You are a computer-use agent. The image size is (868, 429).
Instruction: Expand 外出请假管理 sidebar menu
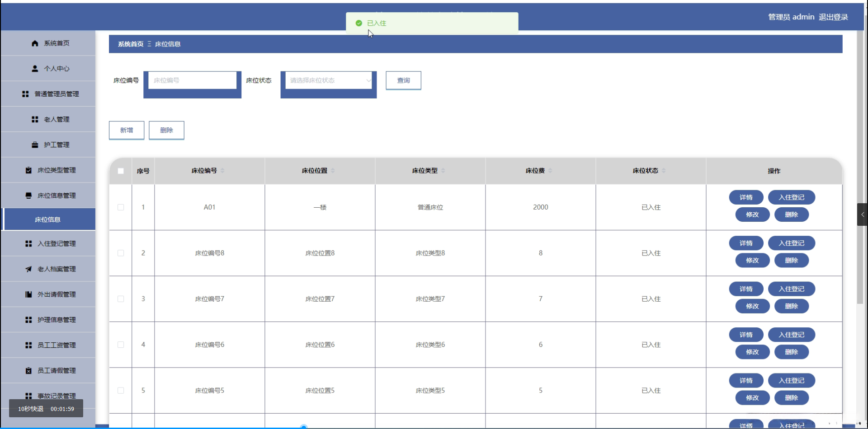[x=48, y=294]
